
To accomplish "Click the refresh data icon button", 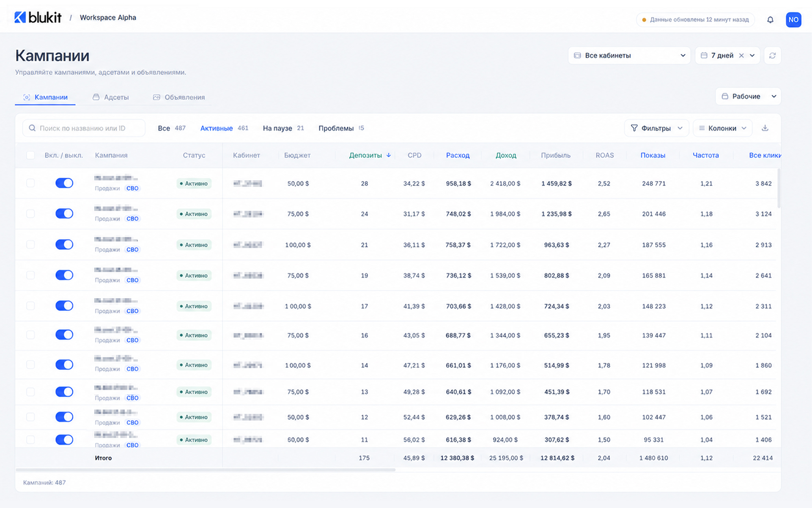I will [x=772, y=55].
